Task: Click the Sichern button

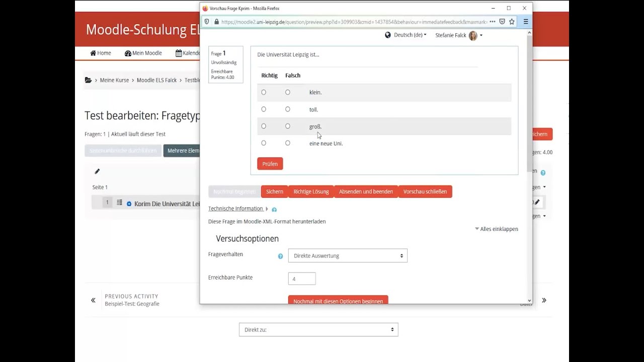Action: pyautogui.click(x=275, y=192)
